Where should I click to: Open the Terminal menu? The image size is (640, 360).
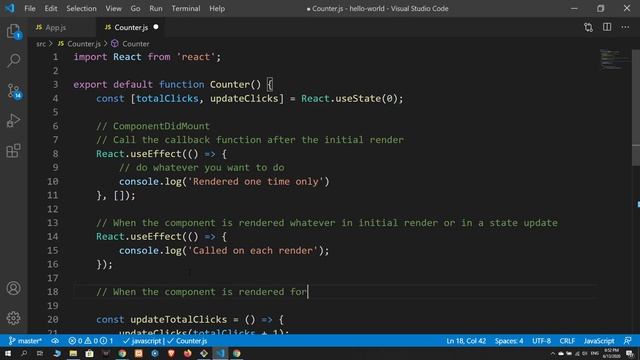(186, 8)
